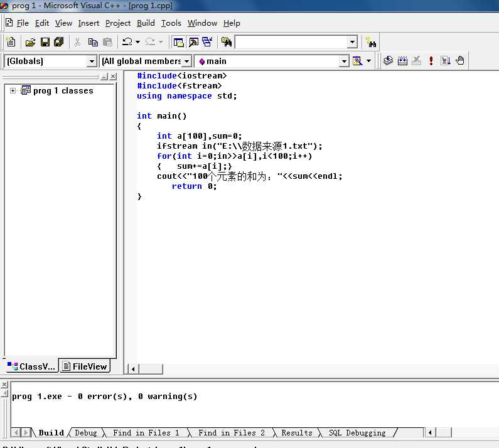Click the document icon left of File menu
This screenshot has width=499, height=448.
click(x=9, y=23)
